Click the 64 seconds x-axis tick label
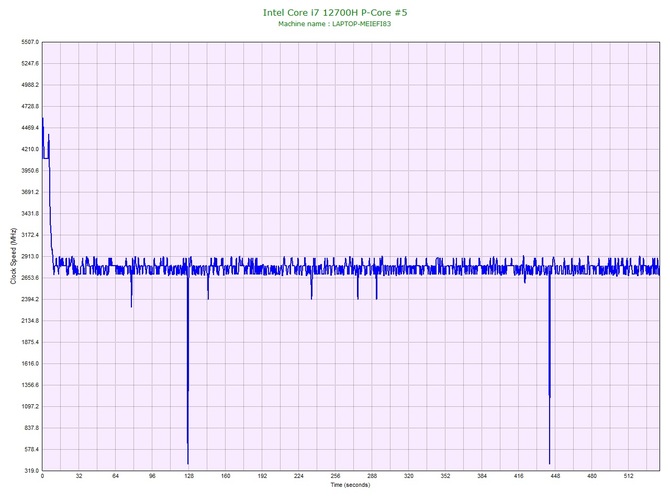Image resolution: width=670 pixels, height=502 pixels. point(115,476)
